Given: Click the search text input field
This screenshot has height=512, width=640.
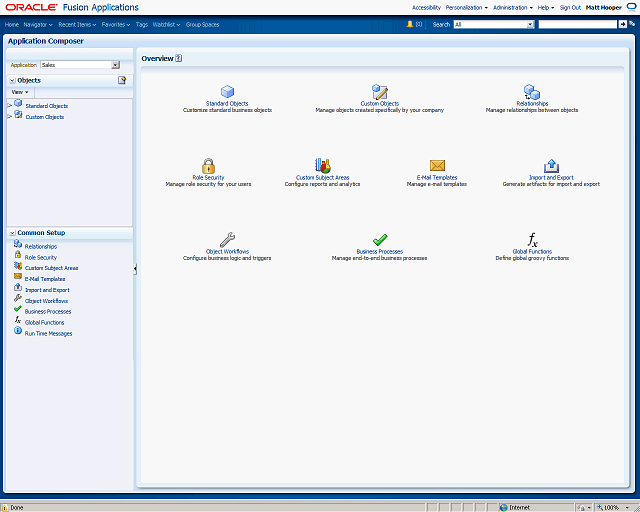Looking at the screenshot, I should (578, 24).
